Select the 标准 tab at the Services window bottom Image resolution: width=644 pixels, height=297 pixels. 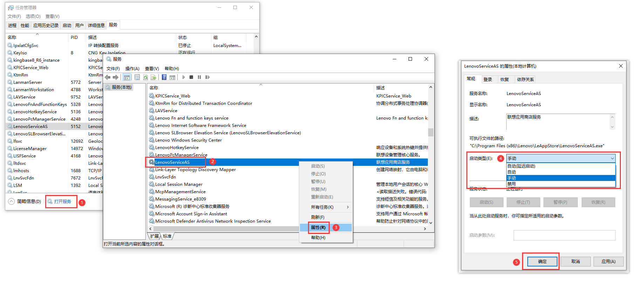[x=167, y=236]
